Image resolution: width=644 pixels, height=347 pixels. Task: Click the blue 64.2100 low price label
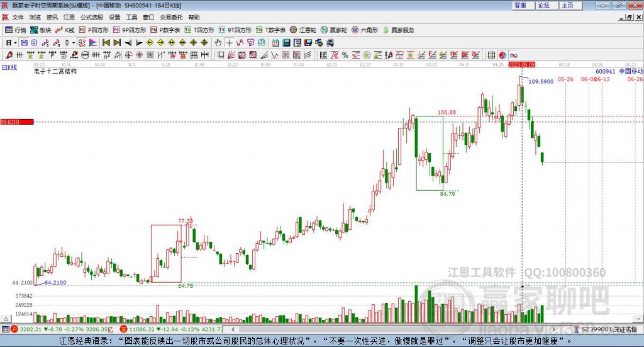point(55,283)
